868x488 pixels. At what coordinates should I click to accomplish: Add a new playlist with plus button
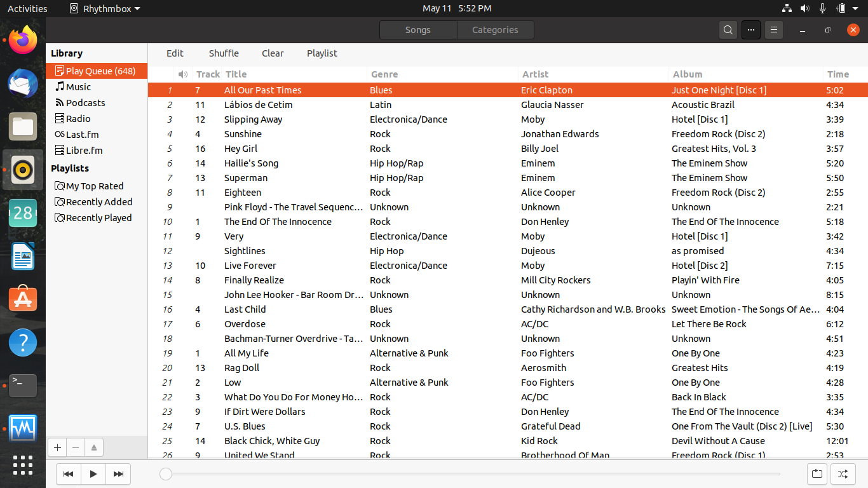click(x=57, y=447)
